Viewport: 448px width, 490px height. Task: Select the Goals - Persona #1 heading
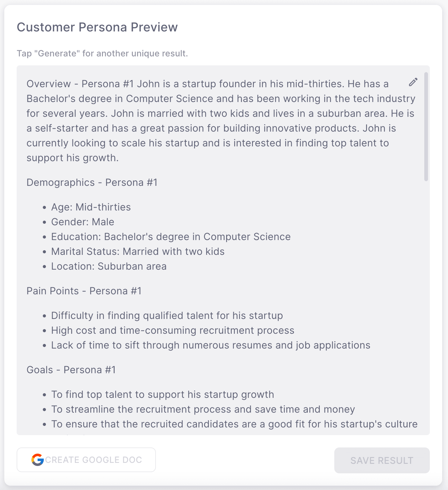[71, 370]
